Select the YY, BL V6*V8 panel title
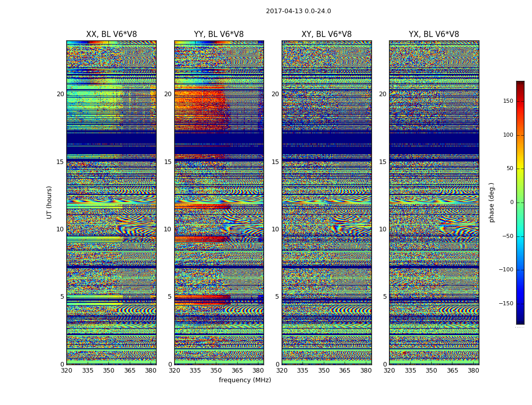532x405 pixels. [x=219, y=34]
